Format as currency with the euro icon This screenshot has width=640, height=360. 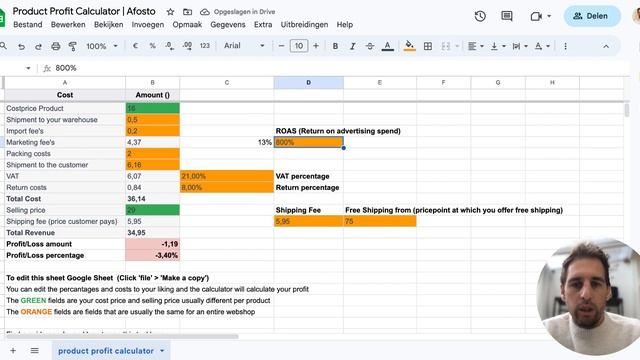[x=135, y=46]
